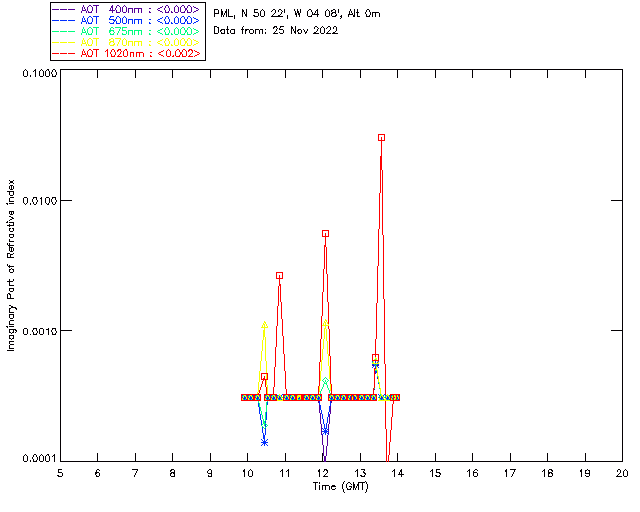Click the x-axis tick label 5
Screen dimensions: 640x512
click(60, 473)
